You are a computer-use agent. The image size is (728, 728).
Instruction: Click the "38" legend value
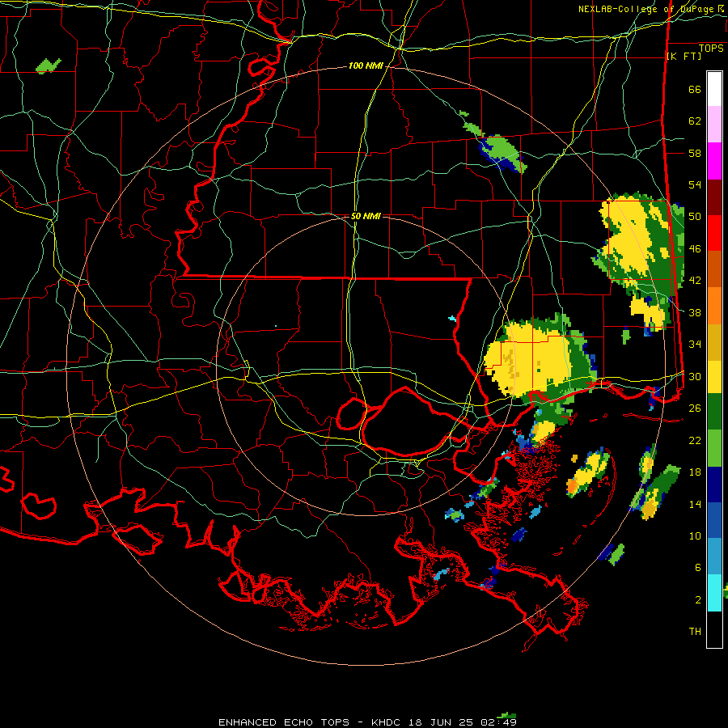(x=695, y=312)
